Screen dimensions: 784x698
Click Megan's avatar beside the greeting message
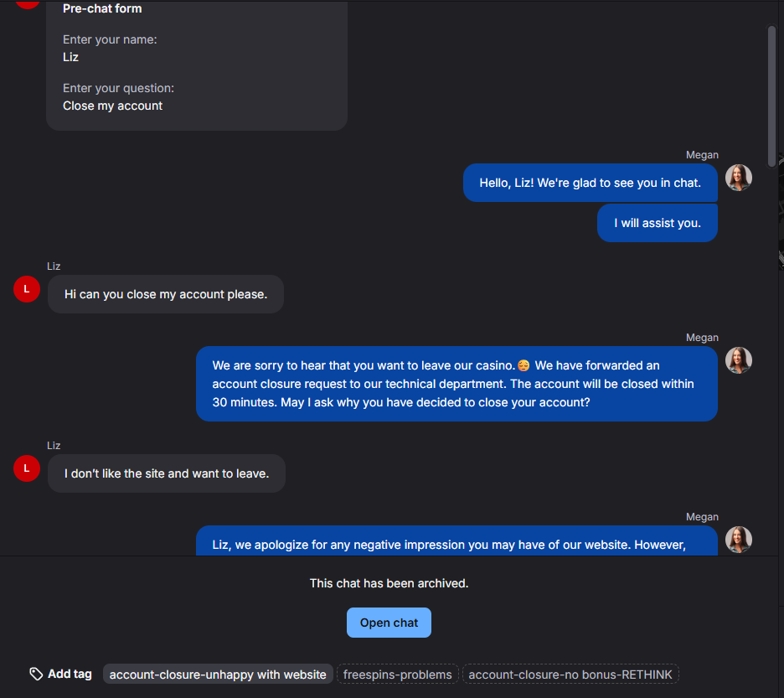click(x=738, y=178)
